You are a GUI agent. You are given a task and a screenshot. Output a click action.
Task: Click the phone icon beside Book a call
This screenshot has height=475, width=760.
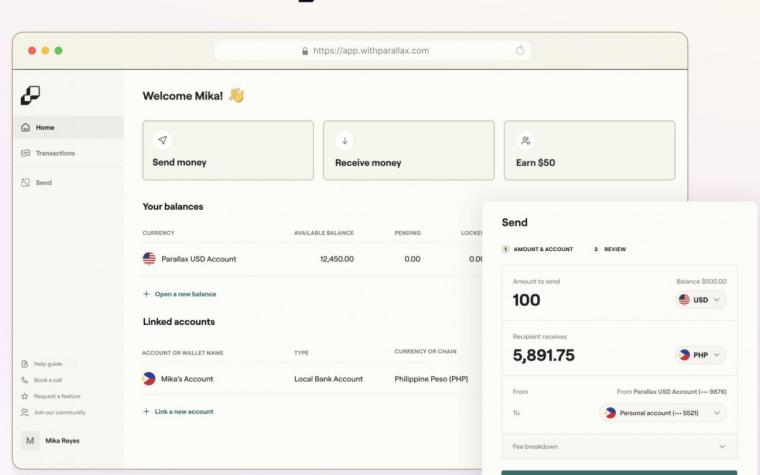pos(25,380)
